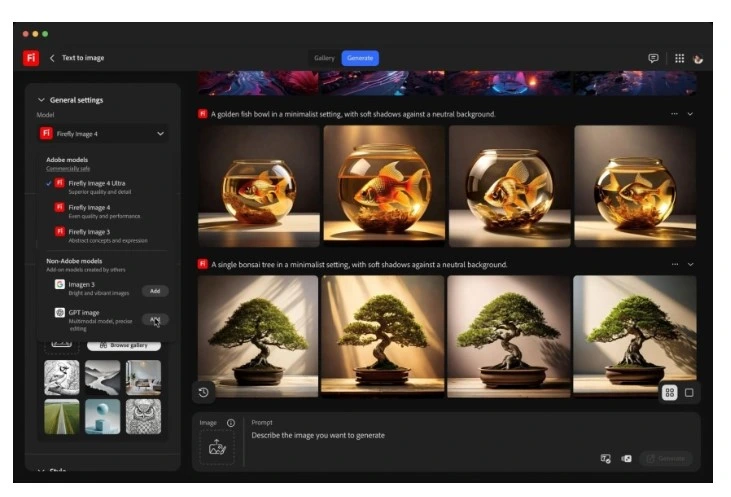Select the Firefly Image 3 model option

pyautogui.click(x=105, y=235)
